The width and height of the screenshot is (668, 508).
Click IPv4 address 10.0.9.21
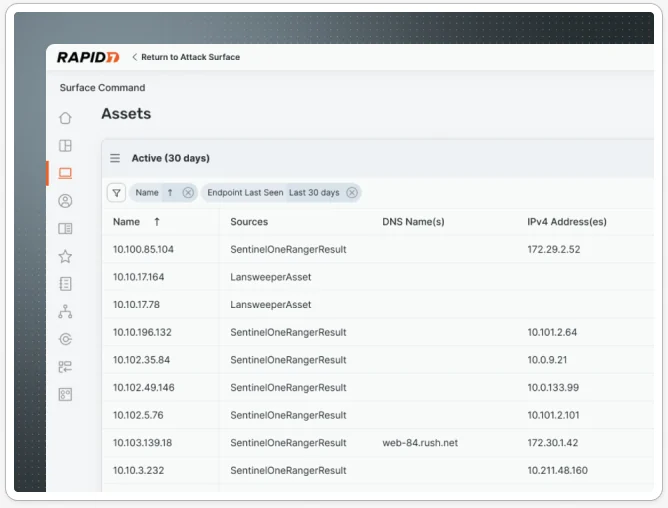pos(547,360)
